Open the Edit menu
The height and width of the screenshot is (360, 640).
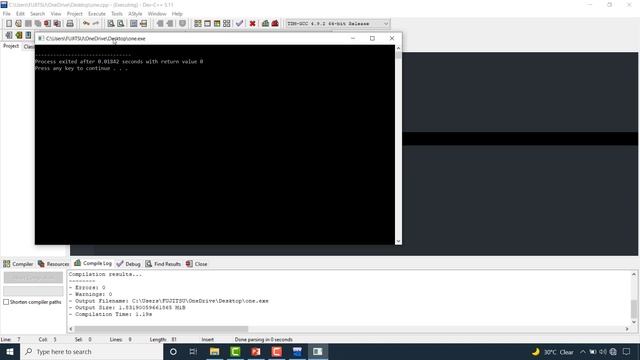click(20, 14)
